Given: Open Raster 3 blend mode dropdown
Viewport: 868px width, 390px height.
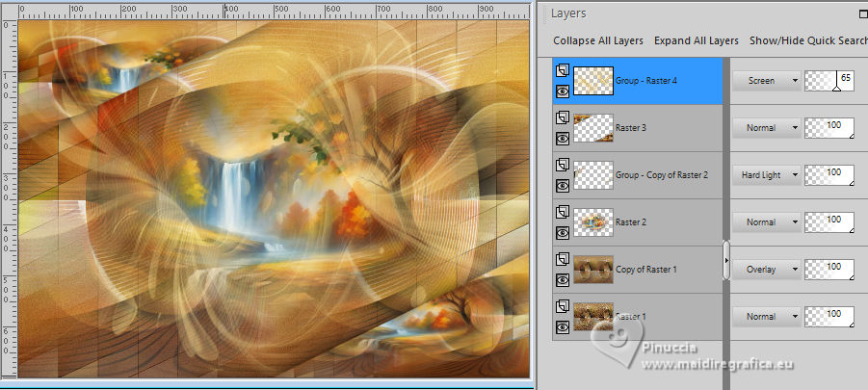Looking at the screenshot, I should pyautogui.click(x=767, y=128).
